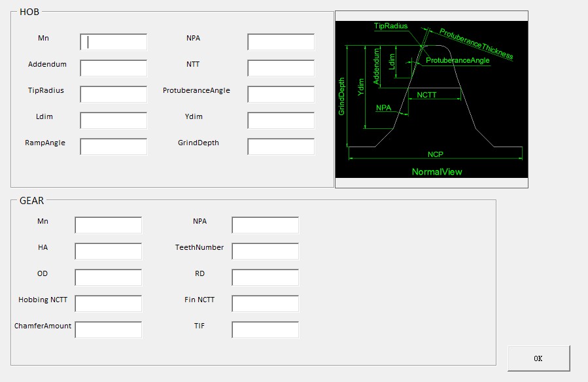Focus the HA input box
588x382 pixels.
pos(109,251)
